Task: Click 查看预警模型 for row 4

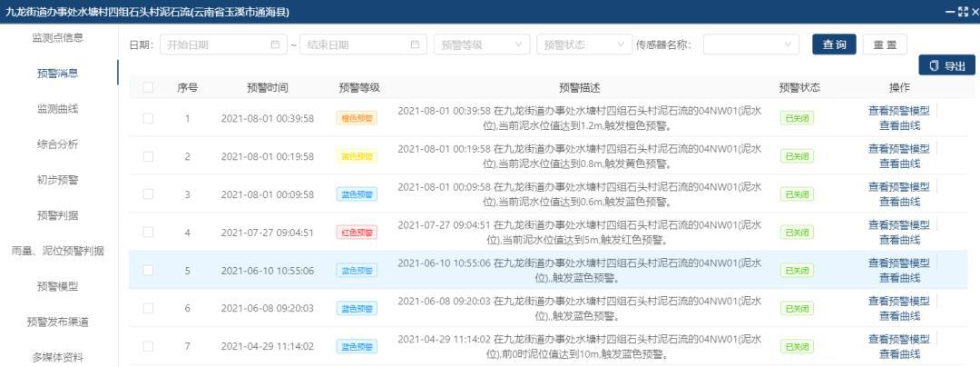Action: (x=898, y=225)
